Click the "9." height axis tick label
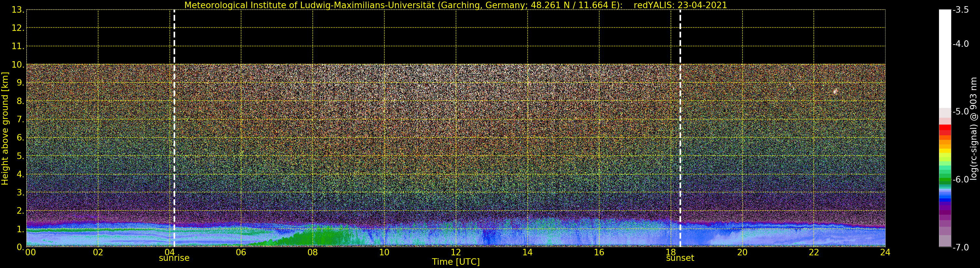The height and width of the screenshot is (268, 980). click(x=21, y=83)
